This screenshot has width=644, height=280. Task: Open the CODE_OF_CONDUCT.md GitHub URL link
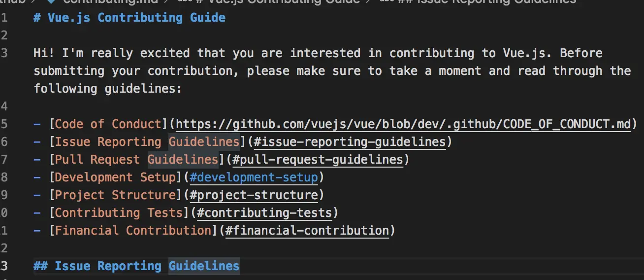pos(403,124)
